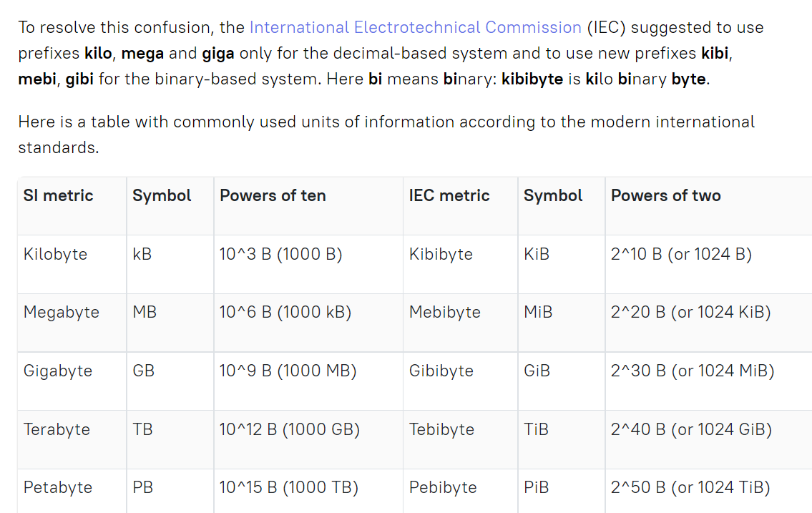
Task: Click the 'IEC metric' column header
Action: coord(449,196)
